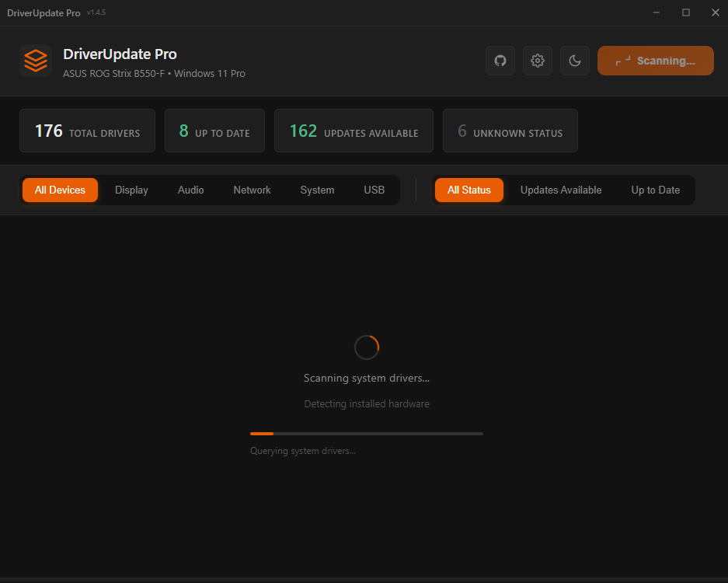Open the Display device category
The height and width of the screenshot is (583, 728).
coord(131,190)
